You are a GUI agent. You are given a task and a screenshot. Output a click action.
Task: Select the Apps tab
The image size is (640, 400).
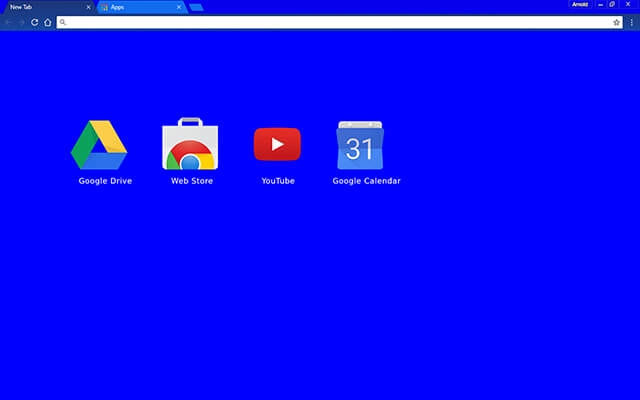coord(142,7)
